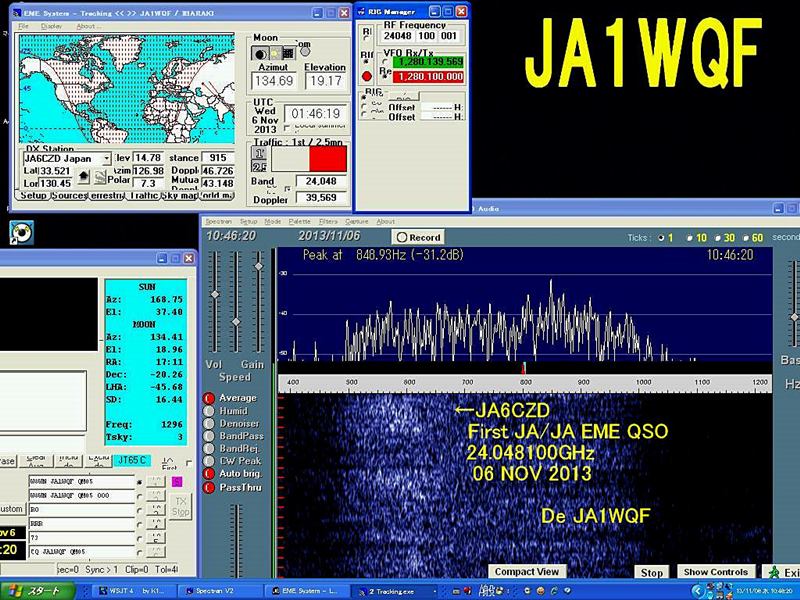Click send button beside the 73 message
The width and height of the screenshot is (800, 600).
tap(156, 537)
